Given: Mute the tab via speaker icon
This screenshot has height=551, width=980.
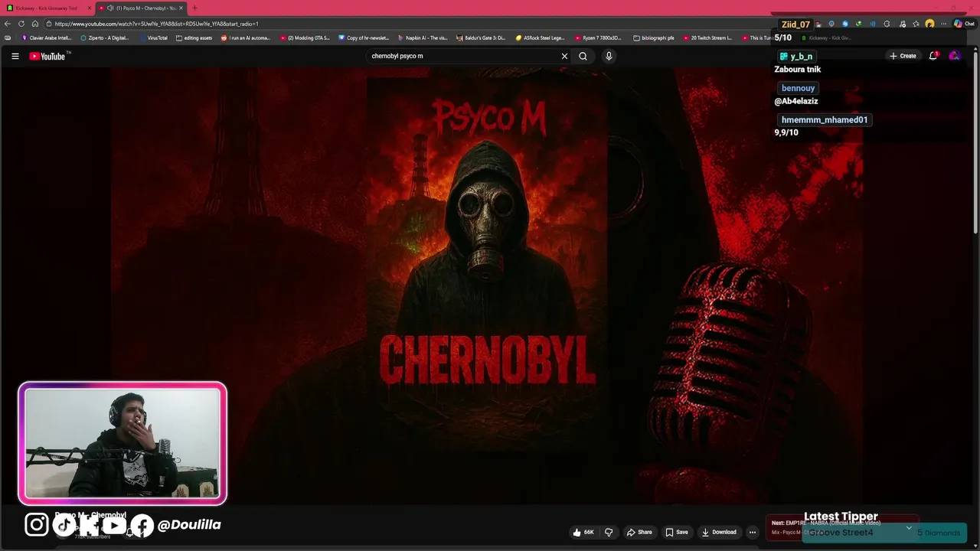Looking at the screenshot, I should click(x=110, y=8).
